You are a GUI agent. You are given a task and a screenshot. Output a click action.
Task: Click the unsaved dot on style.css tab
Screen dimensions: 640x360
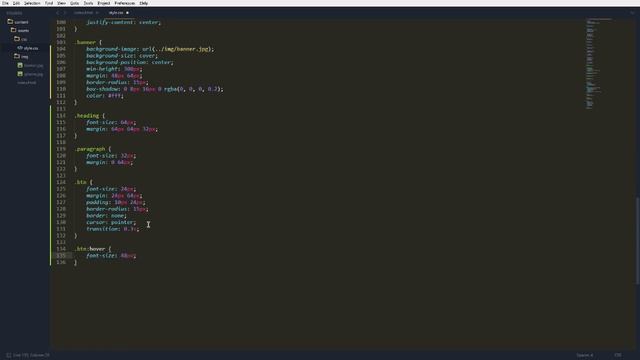tap(127, 13)
